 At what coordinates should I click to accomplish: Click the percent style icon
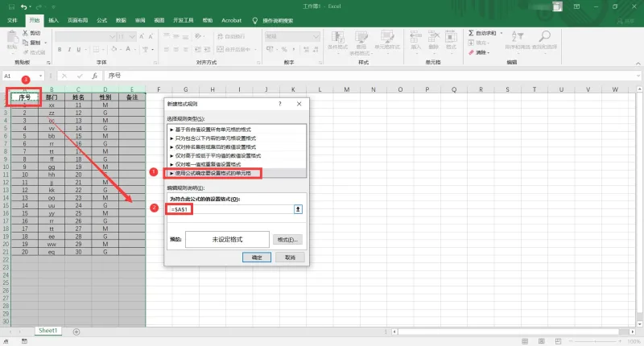pyautogui.click(x=284, y=49)
